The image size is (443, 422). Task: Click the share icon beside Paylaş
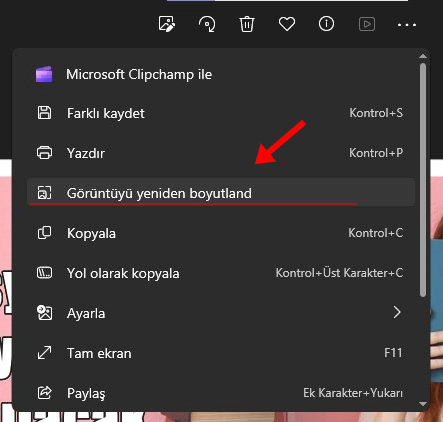tap(44, 393)
